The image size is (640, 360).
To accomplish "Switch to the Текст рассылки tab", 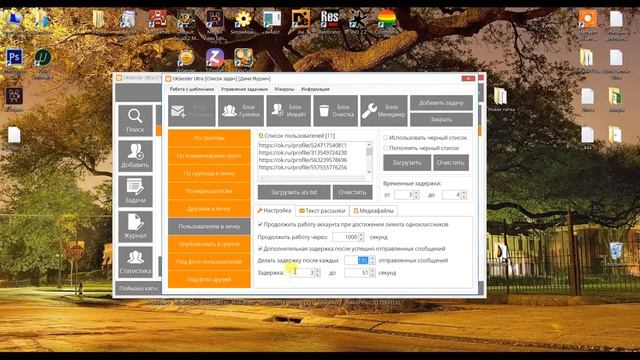I will (322, 211).
